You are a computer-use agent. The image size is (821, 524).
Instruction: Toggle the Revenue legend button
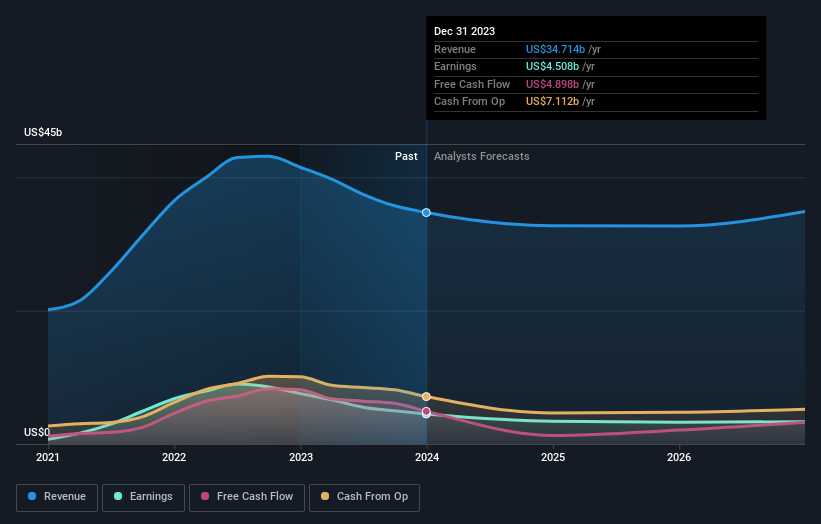pos(57,497)
